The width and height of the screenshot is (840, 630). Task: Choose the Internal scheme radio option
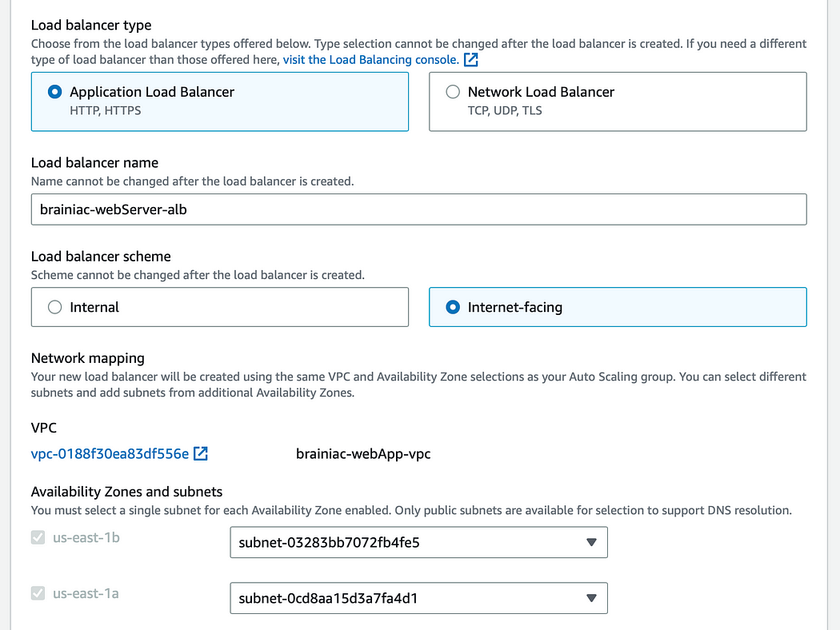54,307
